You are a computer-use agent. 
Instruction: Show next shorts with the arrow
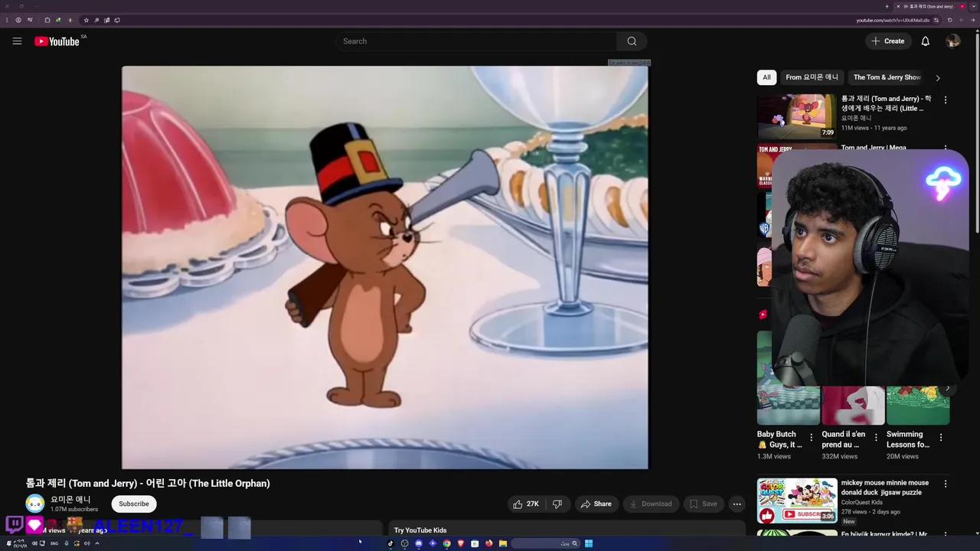point(948,388)
